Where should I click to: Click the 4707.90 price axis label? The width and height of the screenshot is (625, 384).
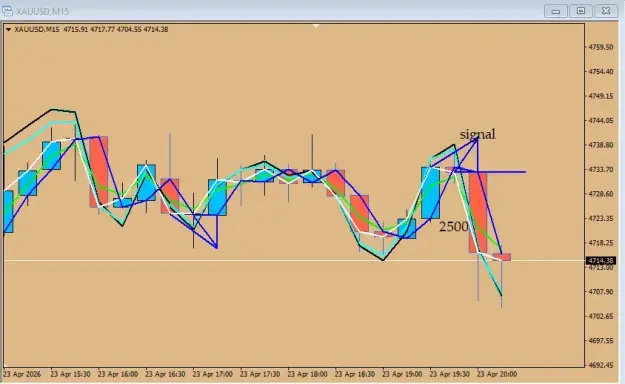point(601,292)
